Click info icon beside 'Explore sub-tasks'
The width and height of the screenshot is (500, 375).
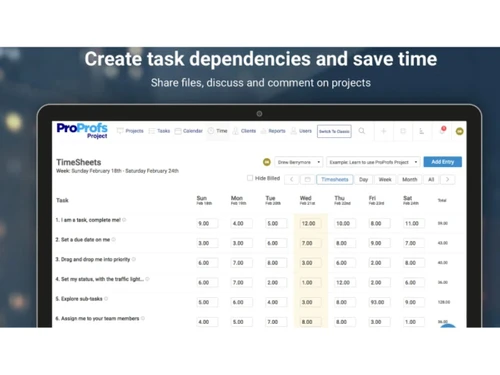tap(106, 298)
